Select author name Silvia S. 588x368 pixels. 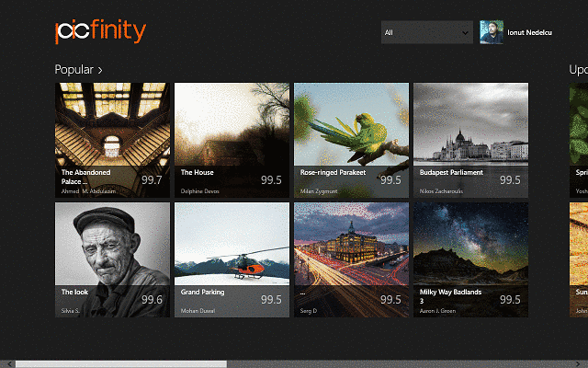click(71, 311)
